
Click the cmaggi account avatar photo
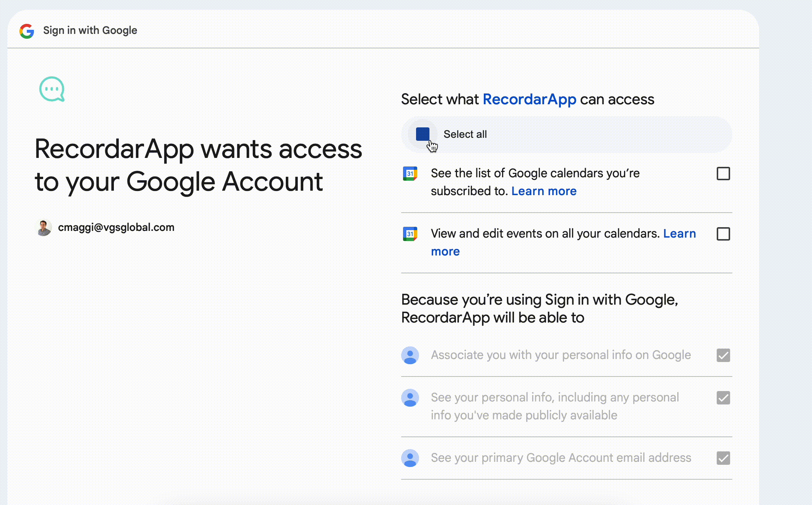tap(44, 227)
